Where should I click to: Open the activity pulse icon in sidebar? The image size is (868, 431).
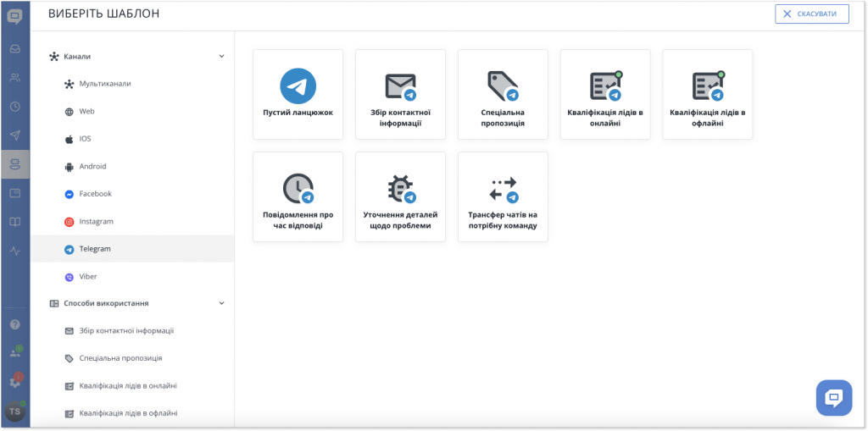pos(15,251)
